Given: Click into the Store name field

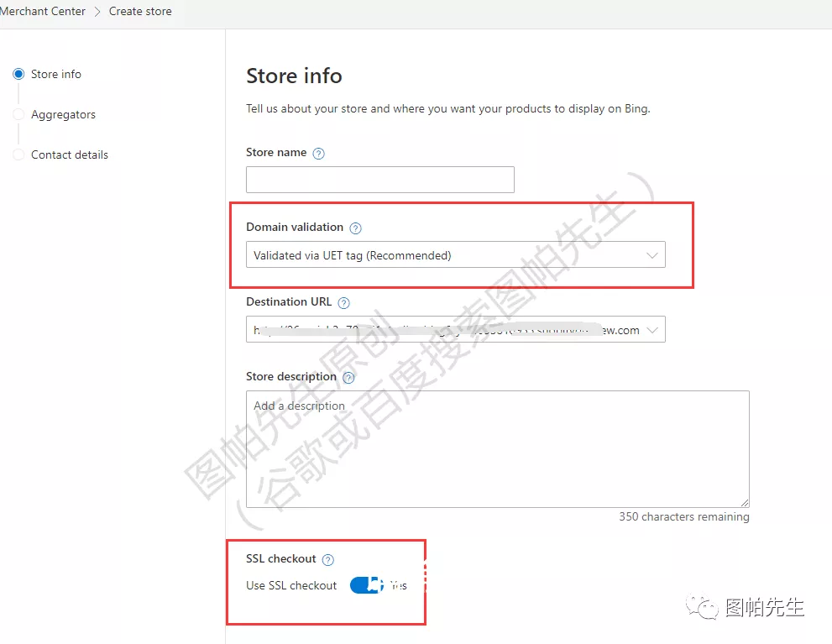Looking at the screenshot, I should [379, 180].
